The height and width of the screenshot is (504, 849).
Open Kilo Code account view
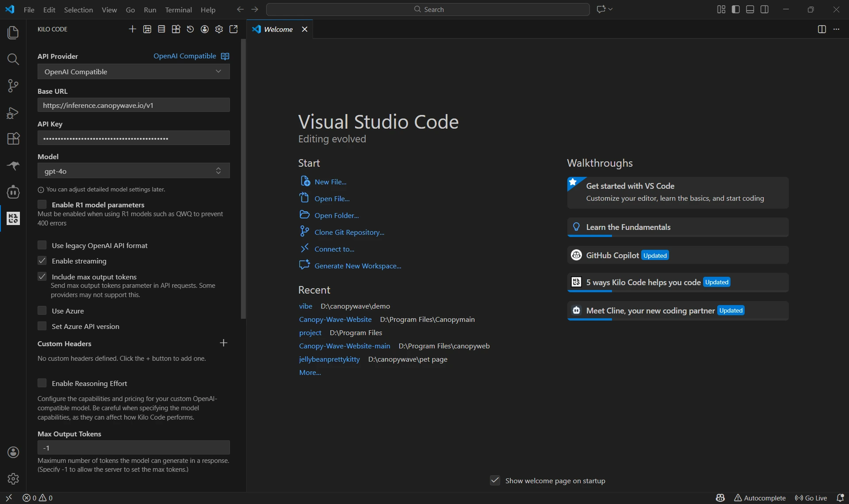(204, 29)
